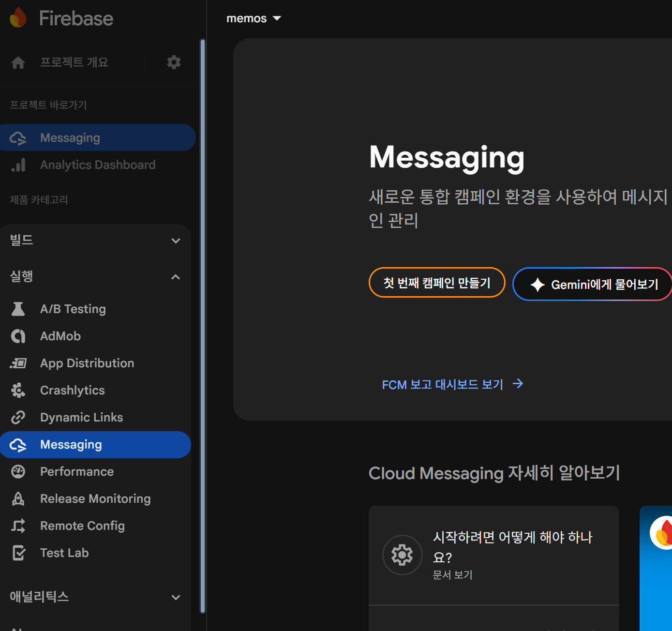
Task: Collapse the 실행 category
Action: coord(95,277)
